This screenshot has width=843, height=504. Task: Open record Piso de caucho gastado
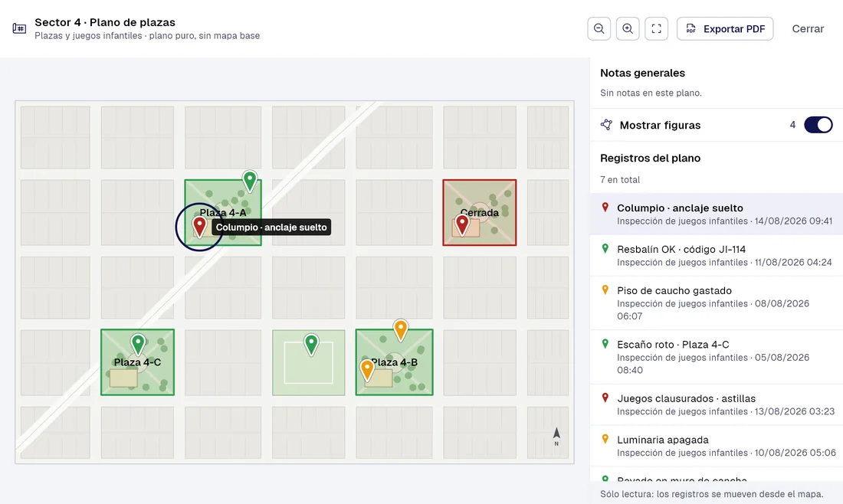click(x=716, y=303)
